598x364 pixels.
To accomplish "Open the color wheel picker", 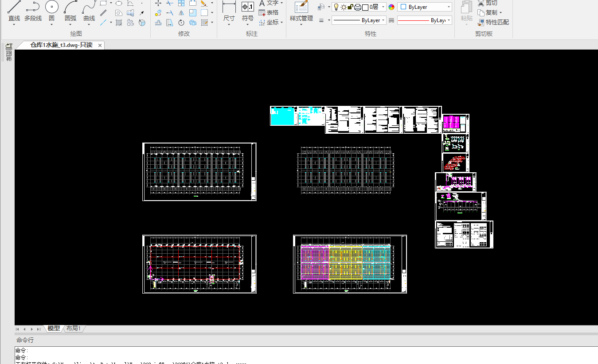I will pyautogui.click(x=391, y=7).
